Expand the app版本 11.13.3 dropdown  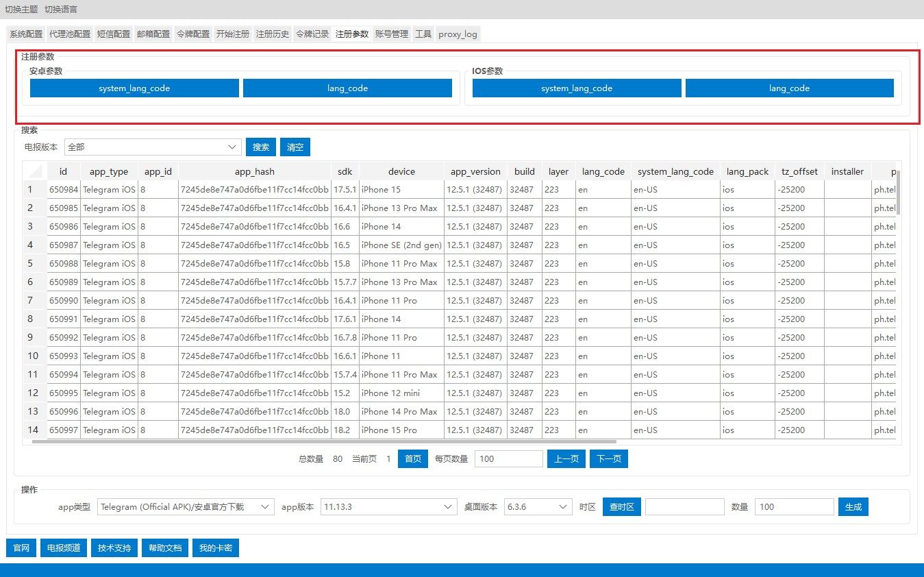coord(388,507)
